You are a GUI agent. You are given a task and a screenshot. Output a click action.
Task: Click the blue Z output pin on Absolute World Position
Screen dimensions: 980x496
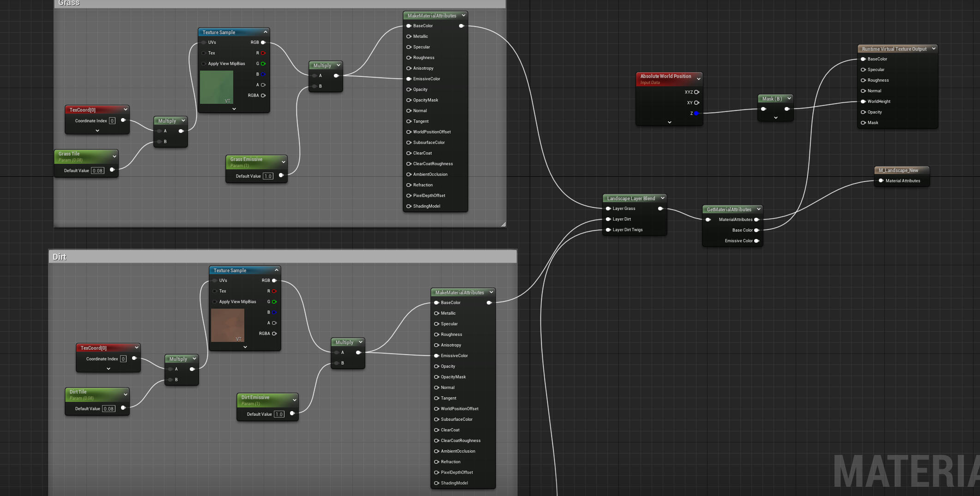[696, 114]
